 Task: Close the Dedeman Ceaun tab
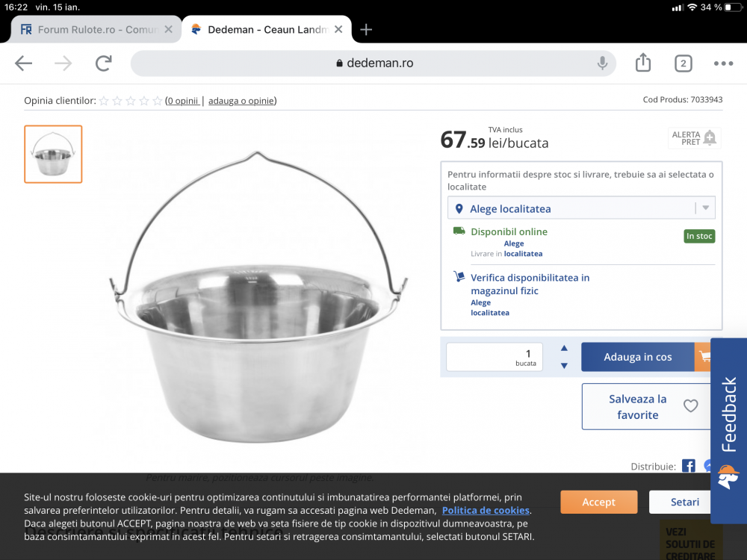tap(338, 30)
